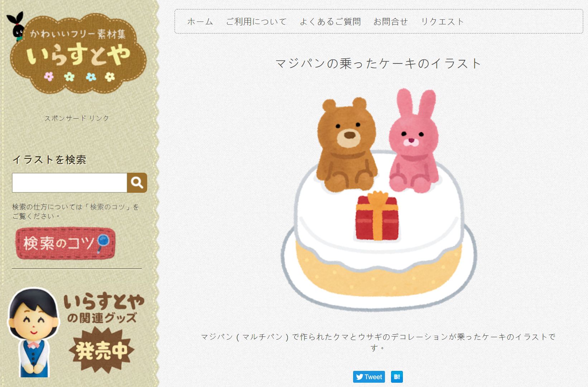588x387 pixels.
Task: Select the リクエスト menu item
Action: tap(443, 21)
